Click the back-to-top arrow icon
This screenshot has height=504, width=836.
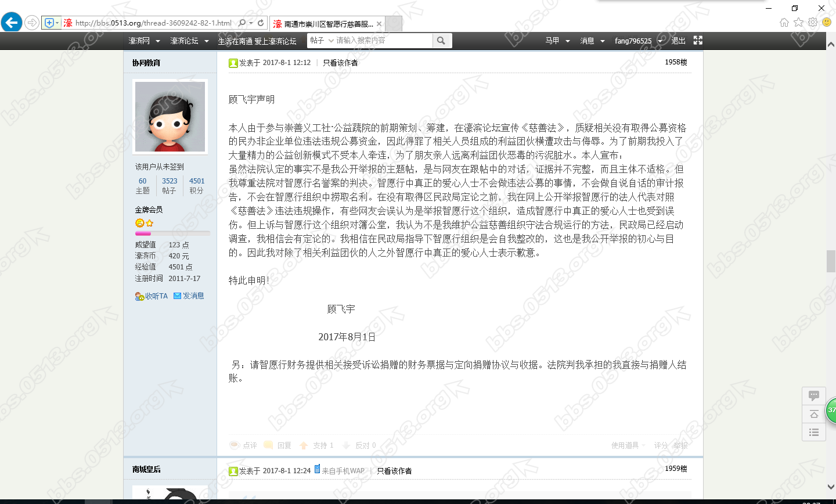tap(813, 414)
